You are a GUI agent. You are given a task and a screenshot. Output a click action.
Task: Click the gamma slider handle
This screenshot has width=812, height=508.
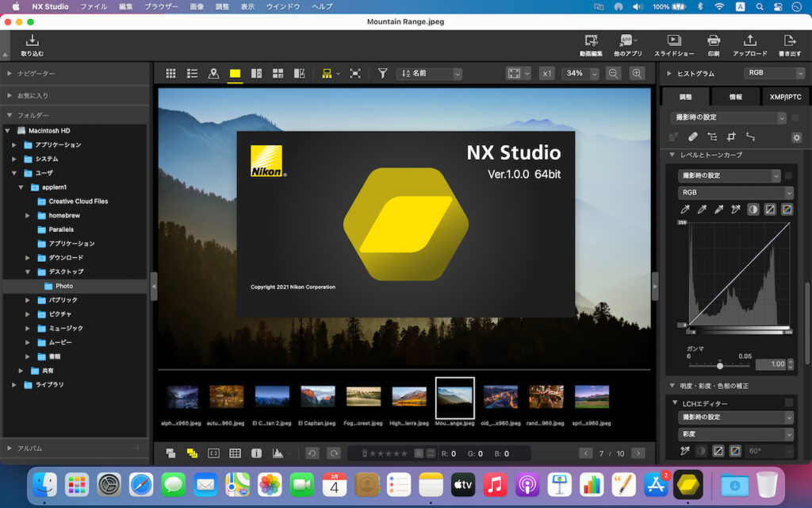[720, 366]
